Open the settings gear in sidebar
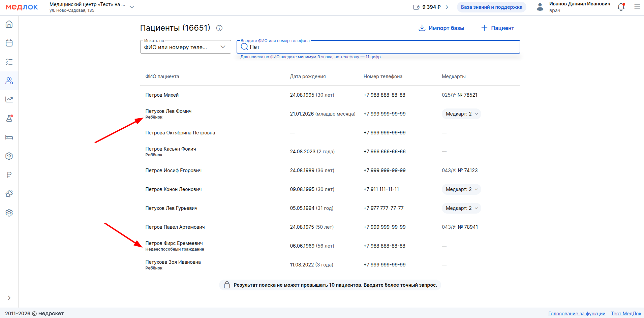This screenshot has height=318, width=644. (x=9, y=213)
